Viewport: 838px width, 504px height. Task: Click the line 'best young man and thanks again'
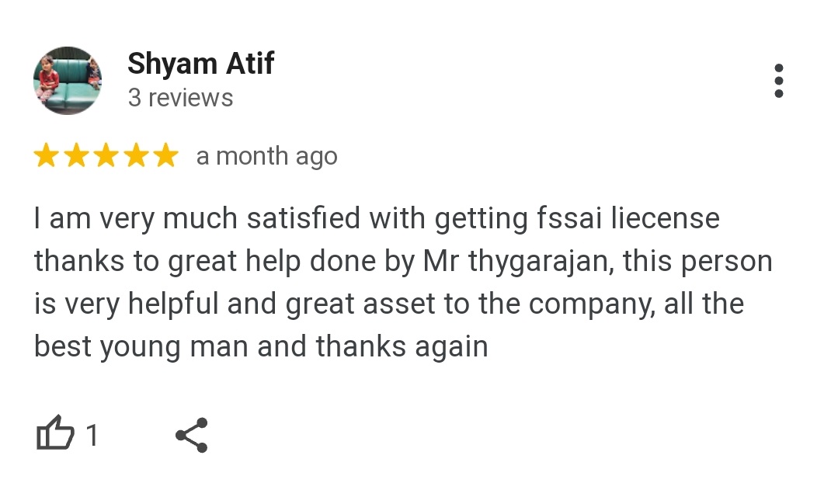pos(261,347)
